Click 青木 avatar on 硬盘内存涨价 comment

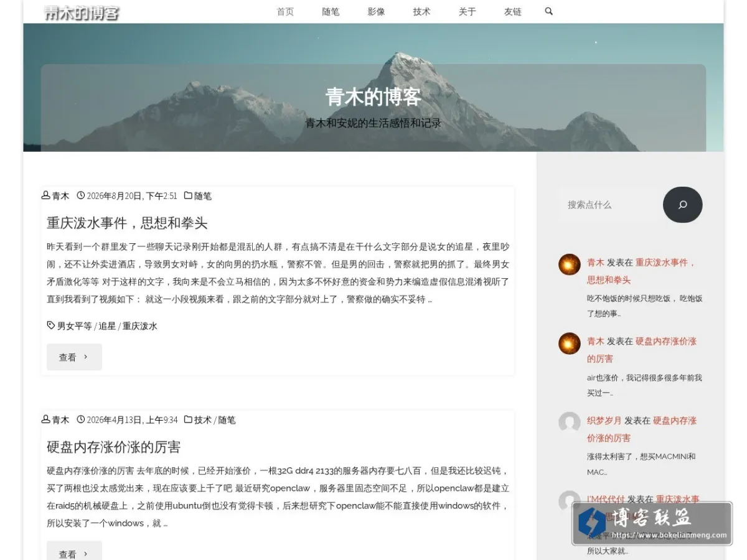pos(569,343)
